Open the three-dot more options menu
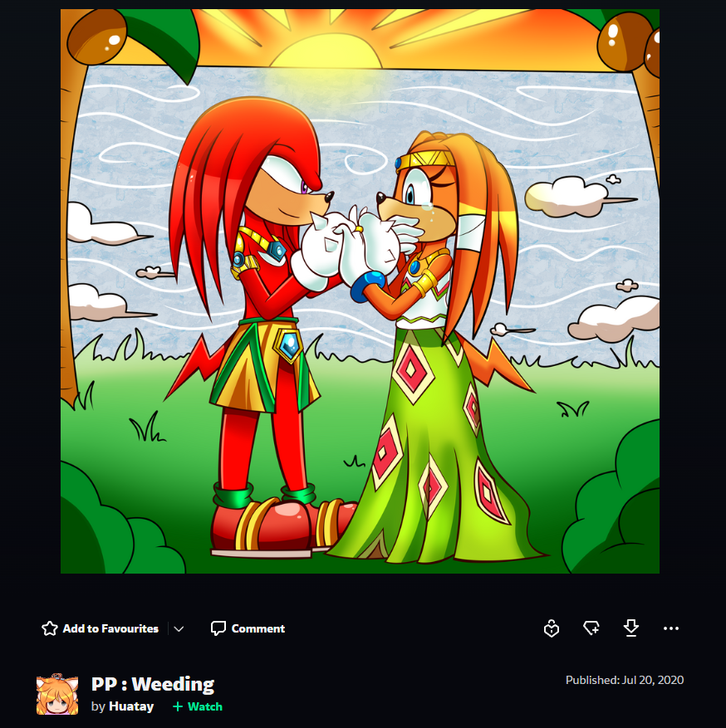The height and width of the screenshot is (728, 726). 671,628
